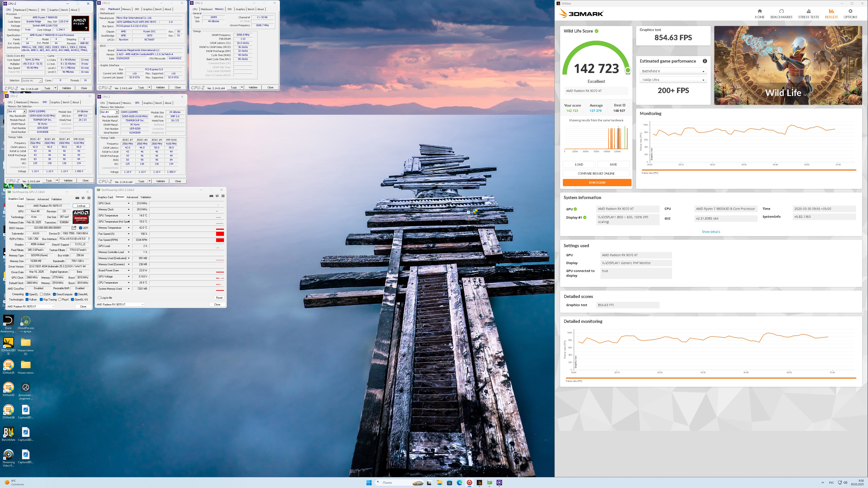Open Bench tab in CPU-Z CPU window
The image size is (868, 488).
(64, 10)
